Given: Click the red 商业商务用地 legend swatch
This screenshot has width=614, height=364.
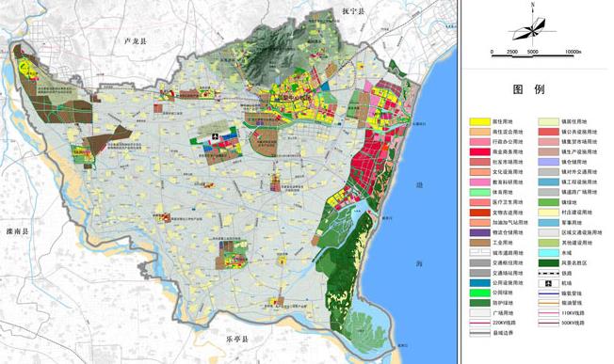Looking at the screenshot, I should (480, 151).
